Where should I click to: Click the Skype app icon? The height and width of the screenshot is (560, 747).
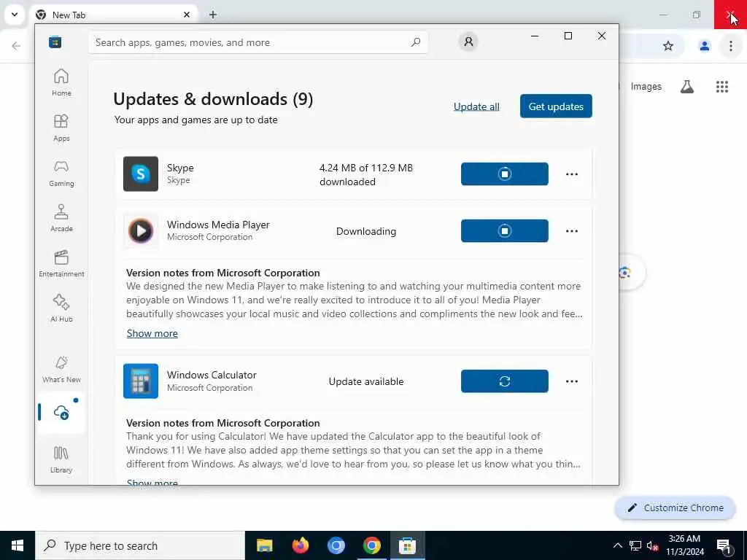point(141,174)
